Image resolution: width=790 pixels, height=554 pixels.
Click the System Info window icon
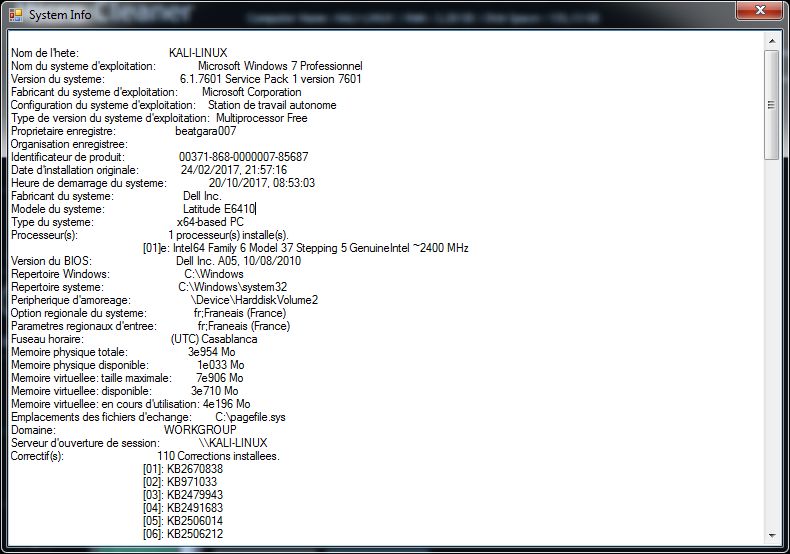(x=16, y=15)
